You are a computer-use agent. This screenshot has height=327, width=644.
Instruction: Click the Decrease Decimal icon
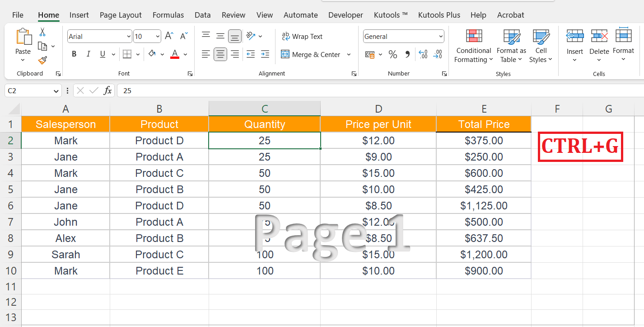coord(438,54)
